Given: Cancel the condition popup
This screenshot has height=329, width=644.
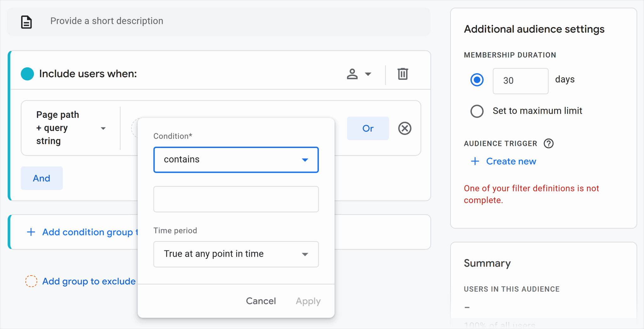Looking at the screenshot, I should (x=261, y=301).
